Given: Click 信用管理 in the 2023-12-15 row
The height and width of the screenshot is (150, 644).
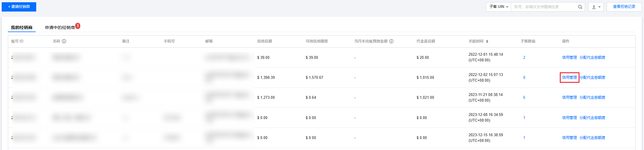Looking at the screenshot, I should 569,138.
